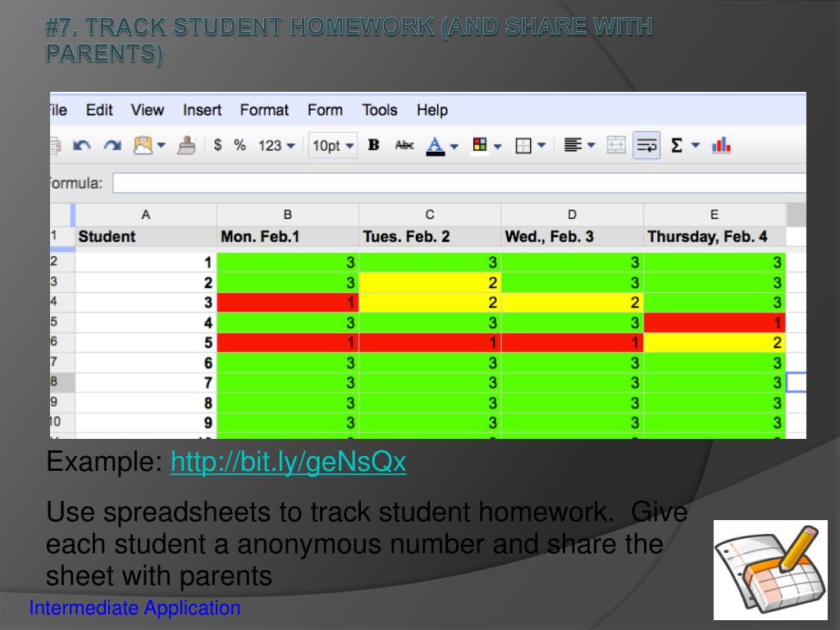Screen dimensions: 840x630
Task: Click the background color grid icon
Action: [479, 144]
